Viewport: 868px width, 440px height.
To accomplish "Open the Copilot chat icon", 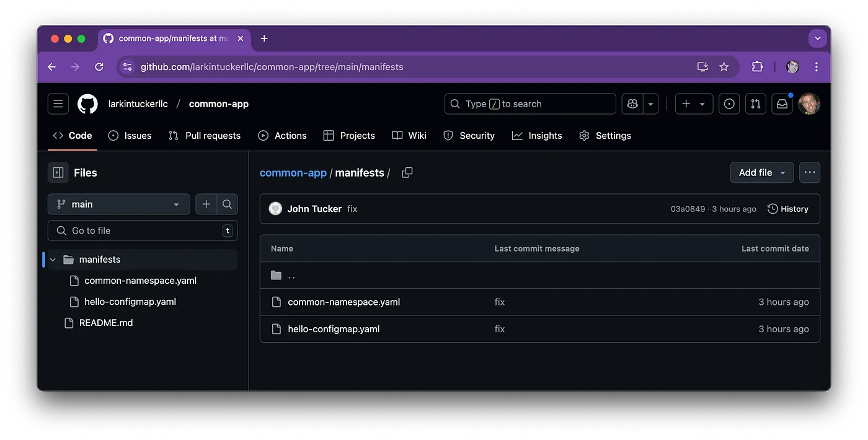I will coord(632,104).
